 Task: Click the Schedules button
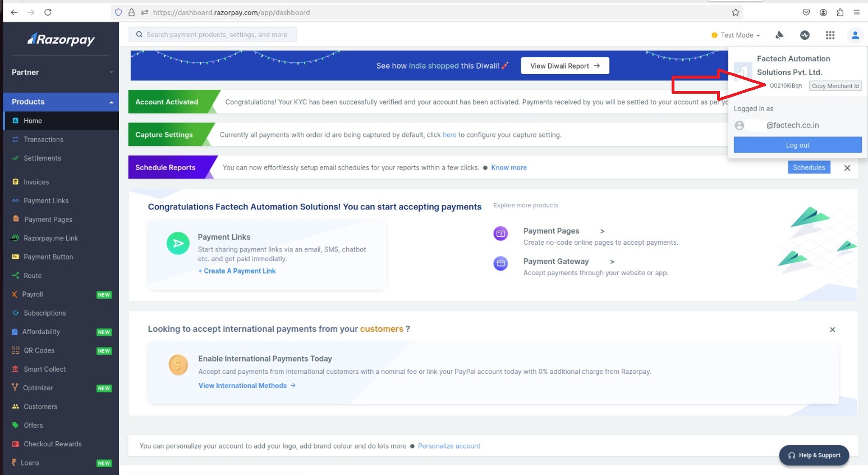pos(809,167)
